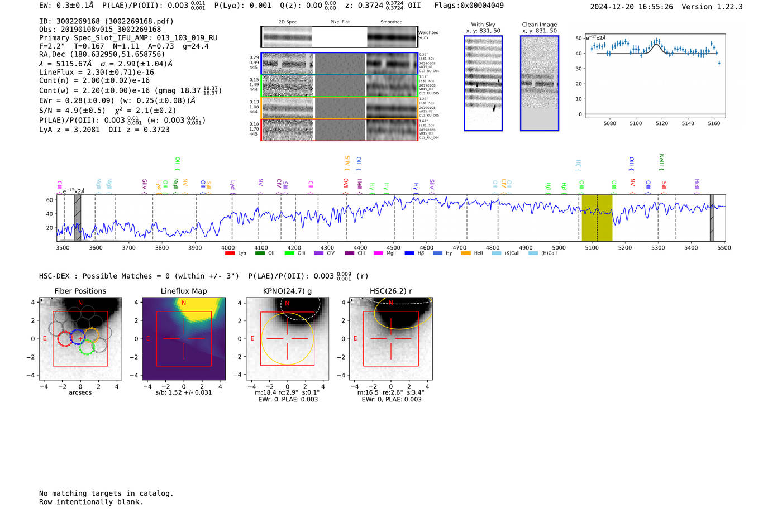This screenshot has height=532, width=782.
Task: Click the z: 0.3724 OII header value
Action: coord(383,6)
